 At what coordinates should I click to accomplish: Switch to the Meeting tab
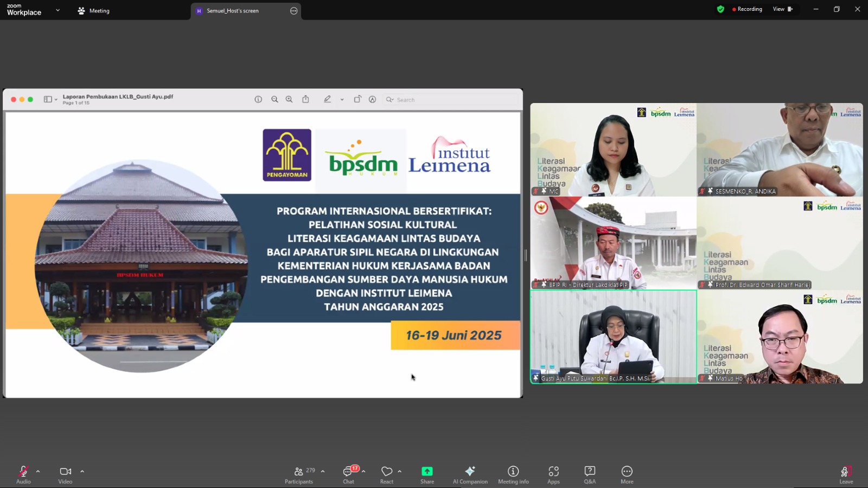pos(94,11)
